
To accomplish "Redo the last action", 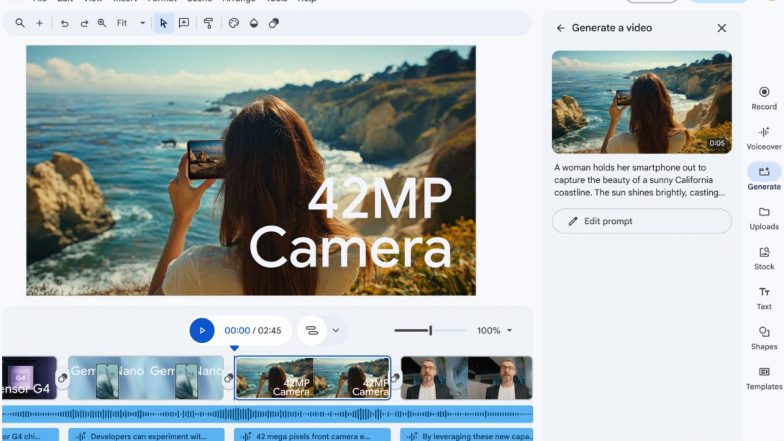I will tap(84, 23).
